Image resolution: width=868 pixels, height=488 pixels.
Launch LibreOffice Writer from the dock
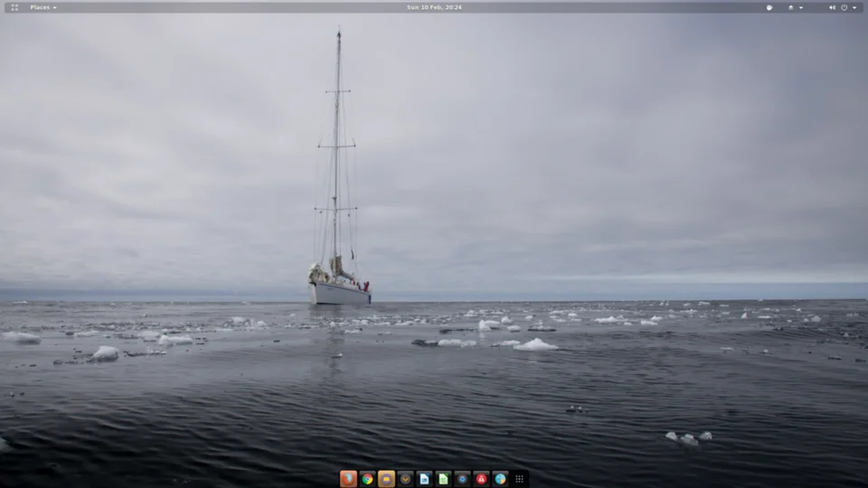424,479
